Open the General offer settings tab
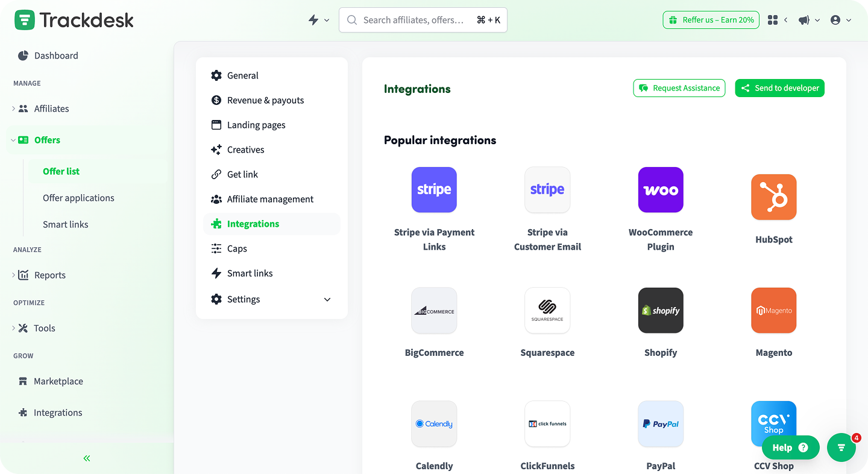Image resolution: width=868 pixels, height=474 pixels. point(272,75)
